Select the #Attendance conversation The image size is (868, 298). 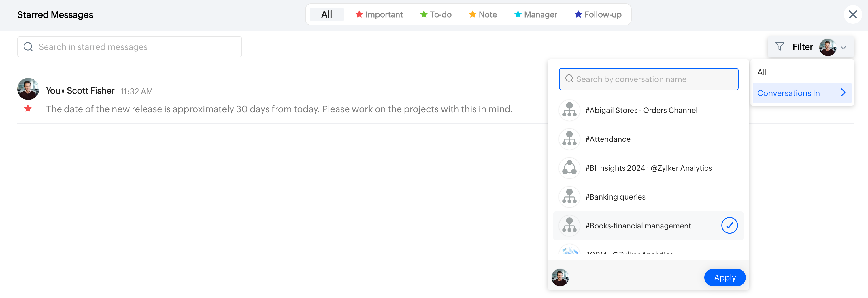[x=607, y=139]
